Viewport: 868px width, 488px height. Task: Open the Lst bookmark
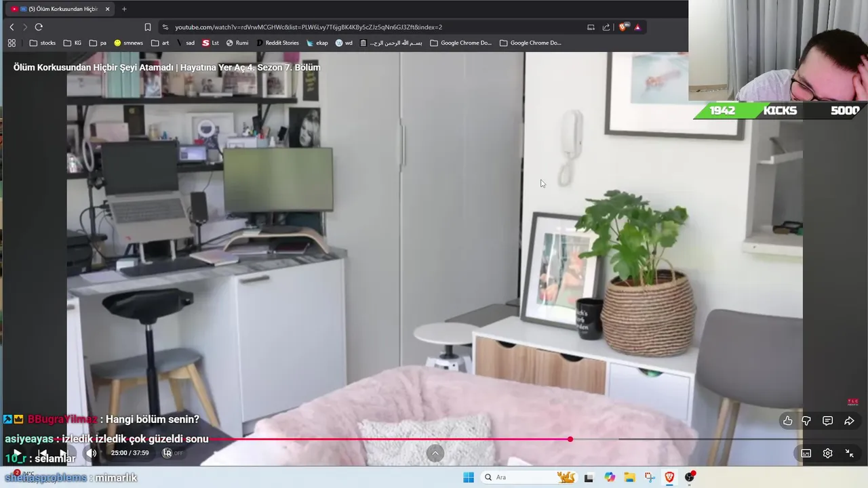click(x=210, y=43)
